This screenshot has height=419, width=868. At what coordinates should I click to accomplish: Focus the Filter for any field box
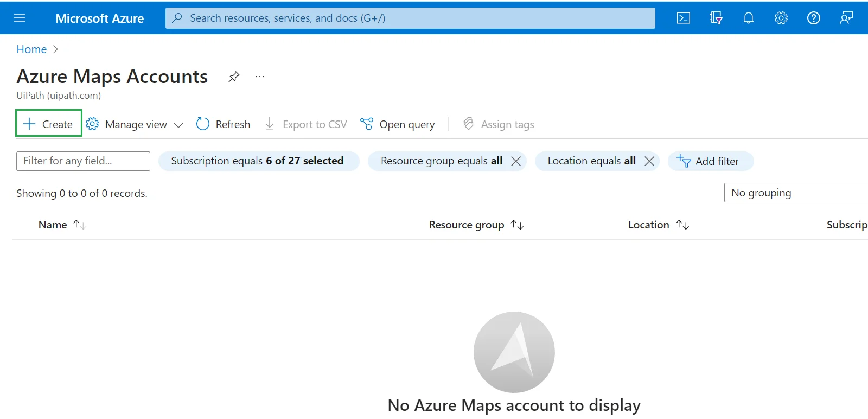[x=83, y=161]
